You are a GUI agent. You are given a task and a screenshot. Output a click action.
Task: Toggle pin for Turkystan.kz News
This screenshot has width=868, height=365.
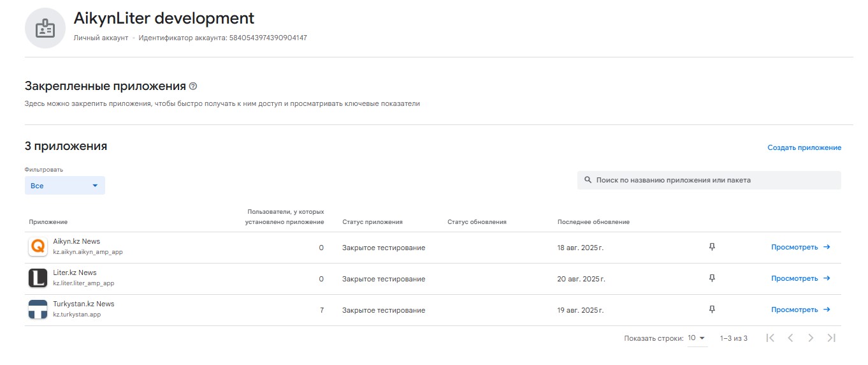click(x=712, y=309)
